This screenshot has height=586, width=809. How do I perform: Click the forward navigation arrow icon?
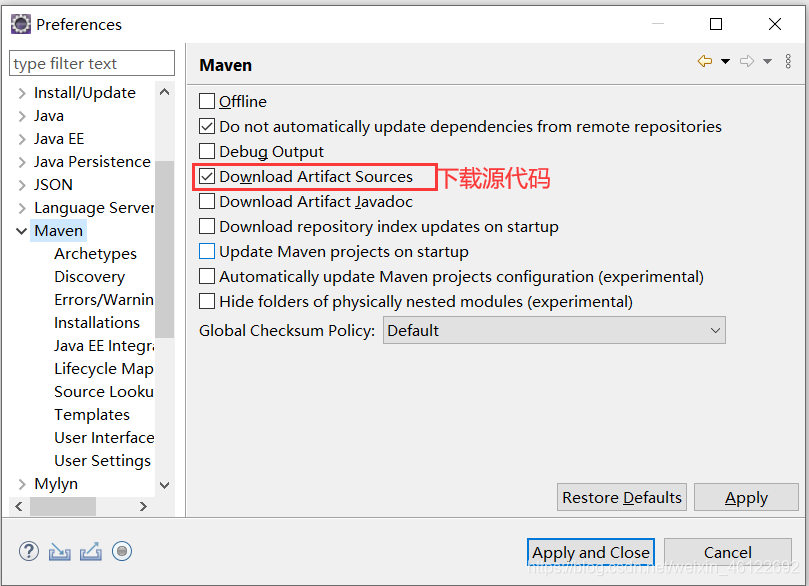point(747,61)
